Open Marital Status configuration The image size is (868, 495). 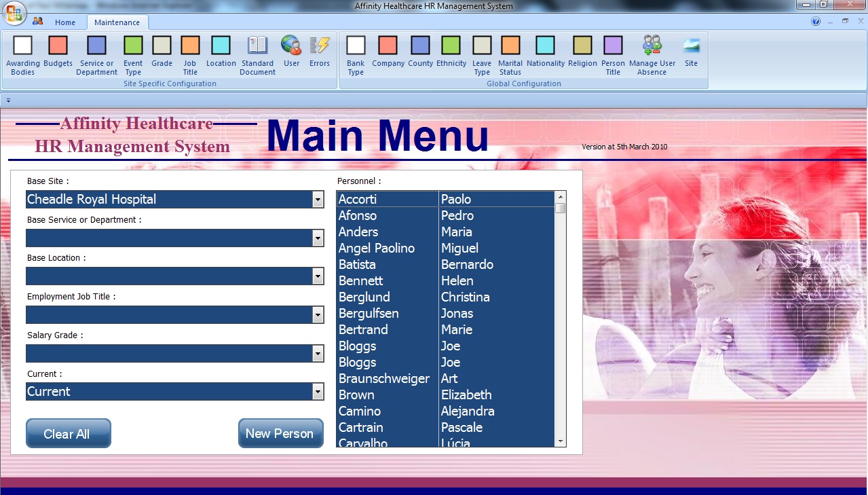(510, 56)
